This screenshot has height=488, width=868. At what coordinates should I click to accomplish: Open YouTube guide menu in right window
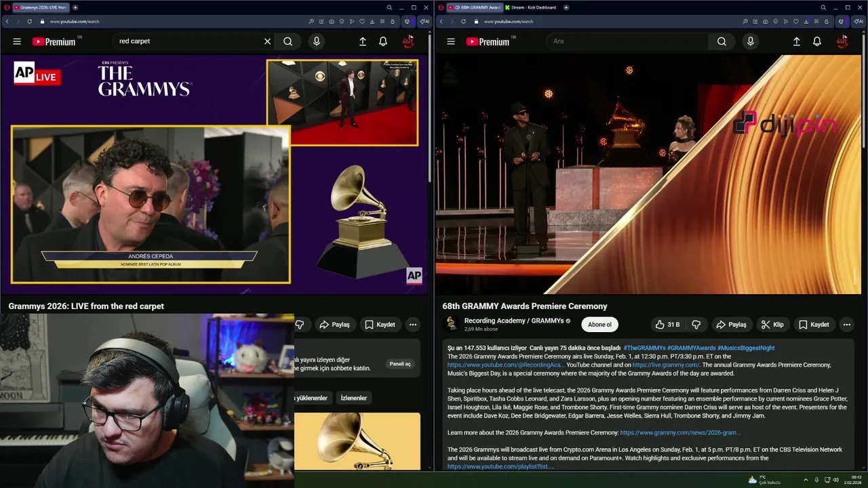point(451,41)
